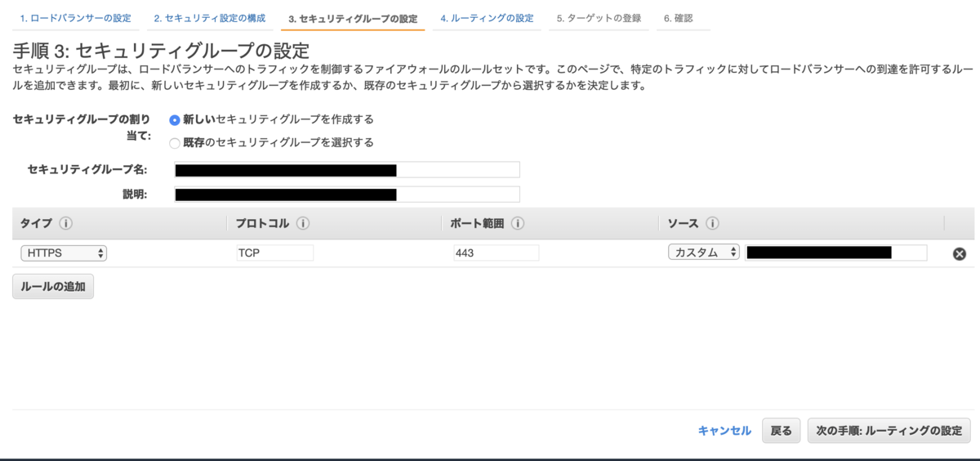Go to step 1 ロードバランサーの設定 tab
The height and width of the screenshot is (461, 980).
point(75,18)
